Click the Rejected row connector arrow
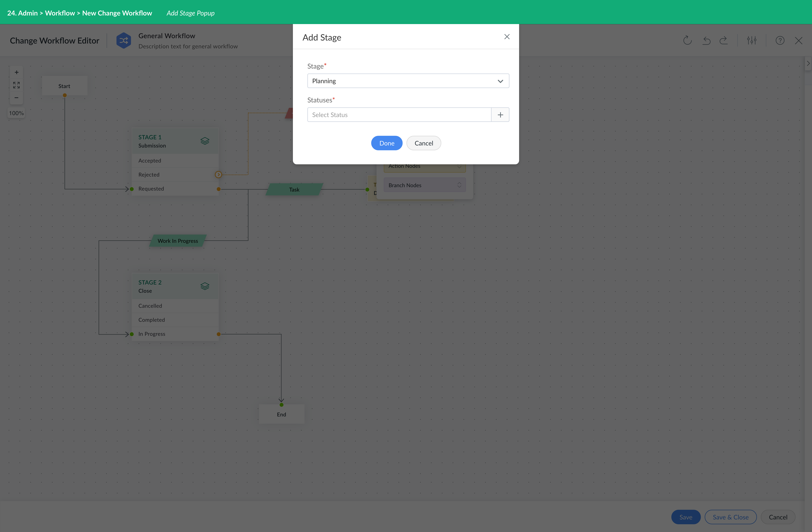 click(218, 174)
